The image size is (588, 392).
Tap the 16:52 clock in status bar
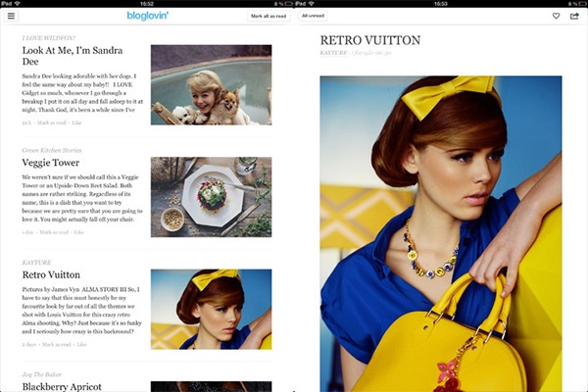point(147,3)
